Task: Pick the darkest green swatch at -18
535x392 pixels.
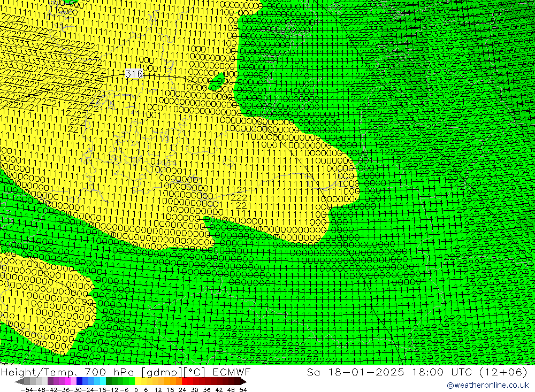Action: [109, 381]
